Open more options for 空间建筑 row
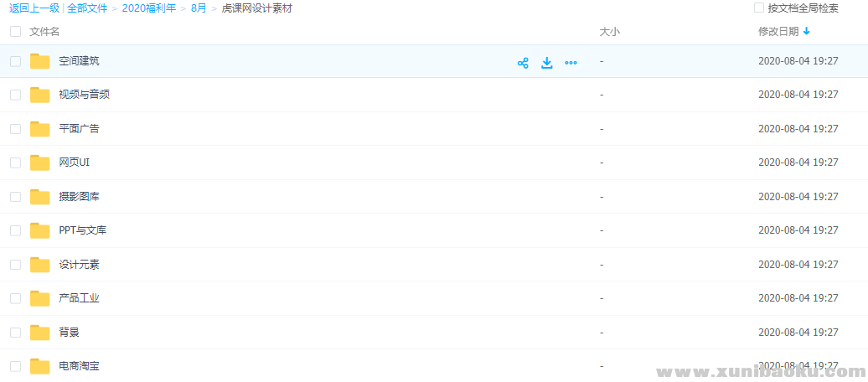868x382 pixels. click(x=571, y=63)
